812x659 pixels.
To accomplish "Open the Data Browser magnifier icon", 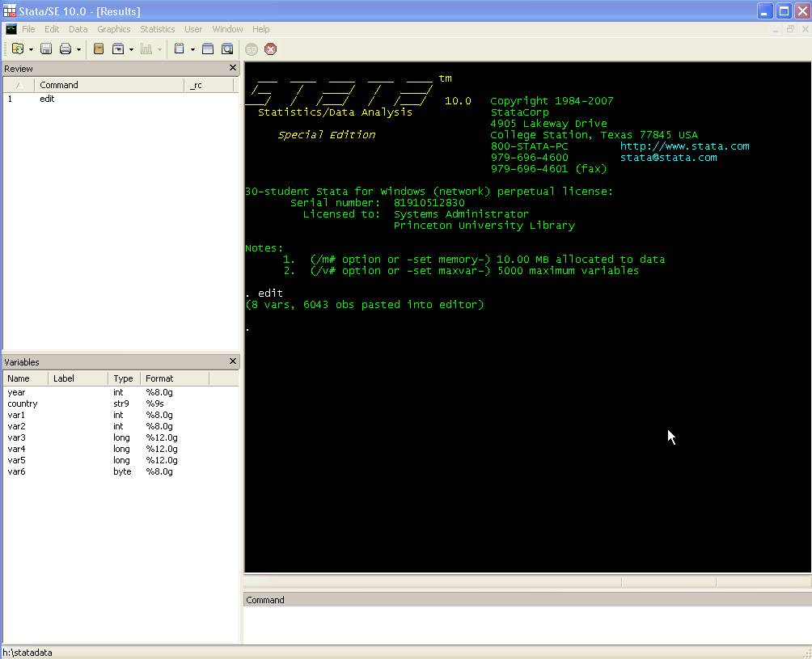I will (x=227, y=49).
